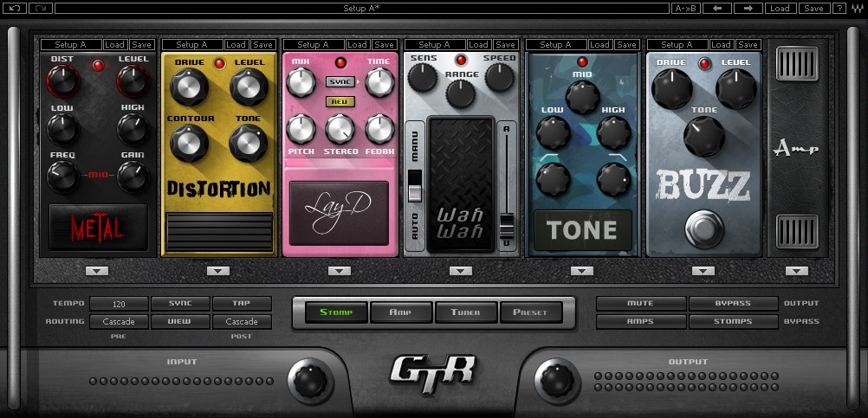Viewport: 868px width, 418px height.
Task: Click the tempo field showing 120
Action: coord(119,304)
